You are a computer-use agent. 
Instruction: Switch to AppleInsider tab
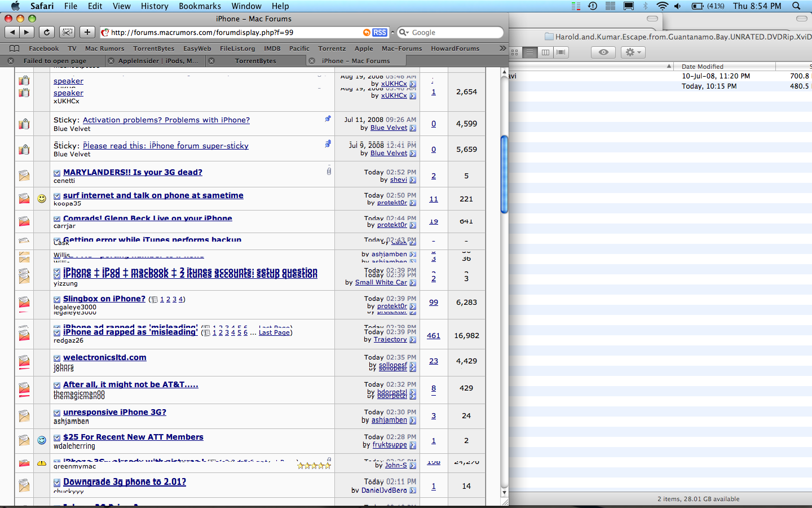(158, 61)
